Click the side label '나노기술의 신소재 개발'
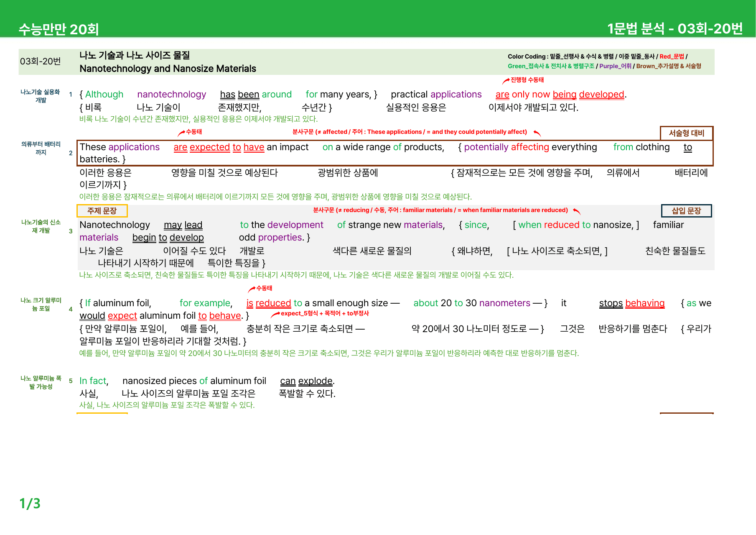Screen dimensions: 756x535 41,226
